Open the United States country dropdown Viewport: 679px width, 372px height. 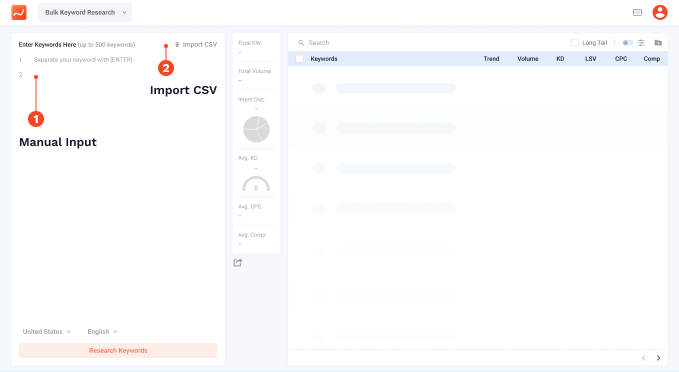point(46,332)
